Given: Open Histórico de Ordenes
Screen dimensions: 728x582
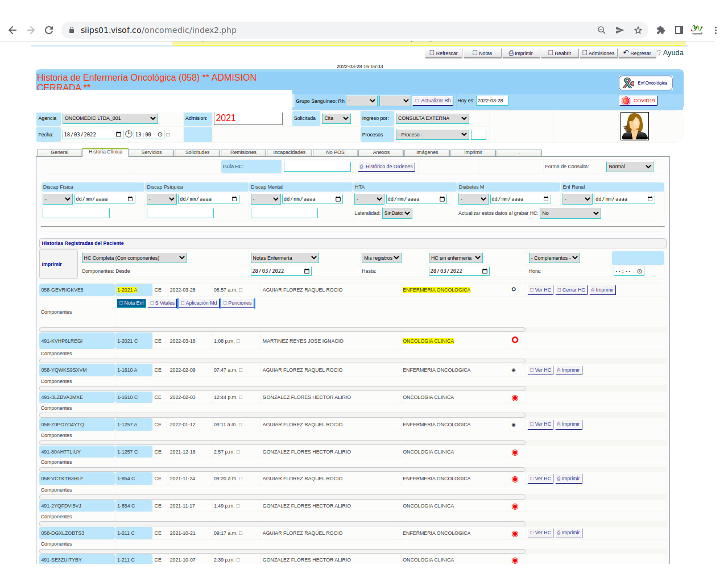Looking at the screenshot, I should [x=386, y=167].
